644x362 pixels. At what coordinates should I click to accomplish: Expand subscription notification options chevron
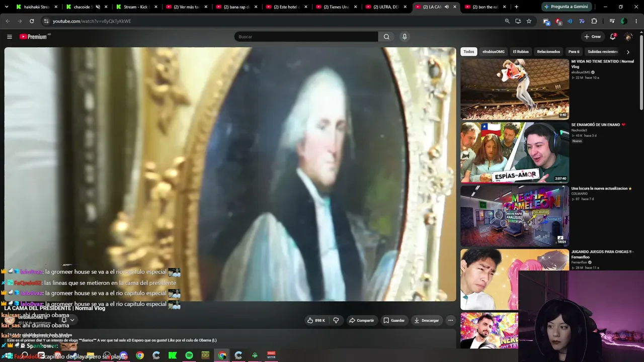[72, 320]
